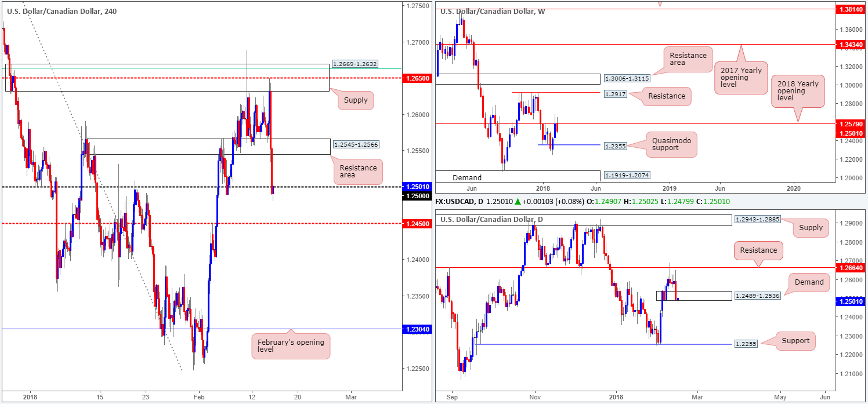This screenshot has width=868, height=404.
Task: Select the black 1.25000 price tag
Action: tap(417, 196)
